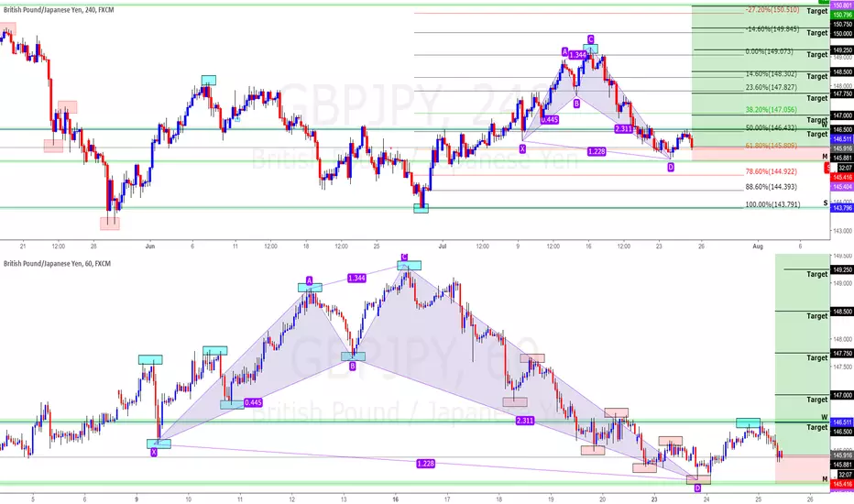Select the blue 143.796 price tag

(842, 208)
